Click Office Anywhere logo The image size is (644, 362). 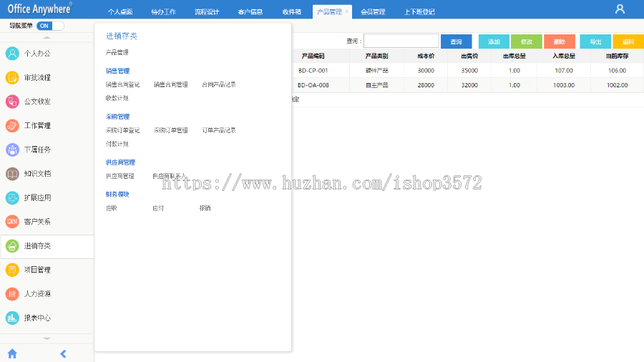coord(39,9)
